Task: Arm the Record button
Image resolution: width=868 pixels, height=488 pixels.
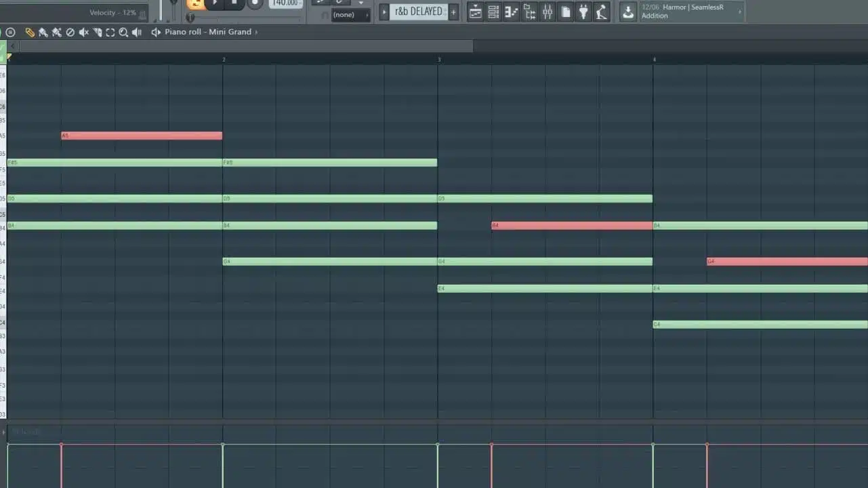Action: coord(255,3)
